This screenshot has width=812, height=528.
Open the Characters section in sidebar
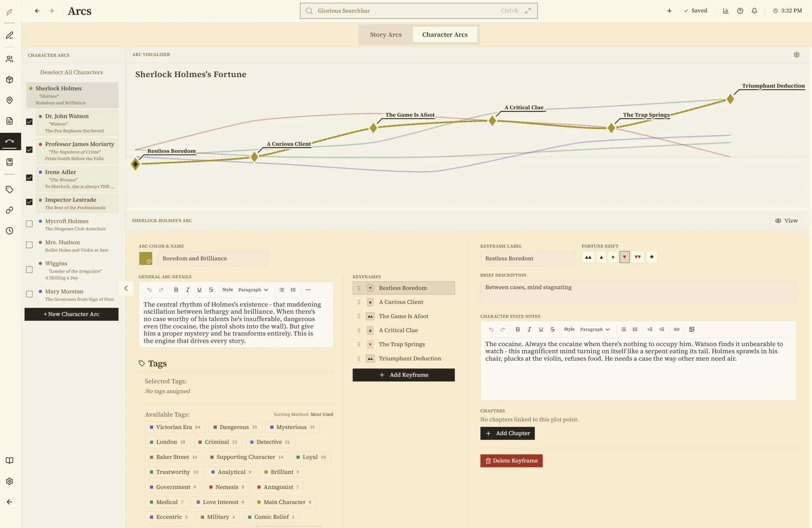(10, 59)
